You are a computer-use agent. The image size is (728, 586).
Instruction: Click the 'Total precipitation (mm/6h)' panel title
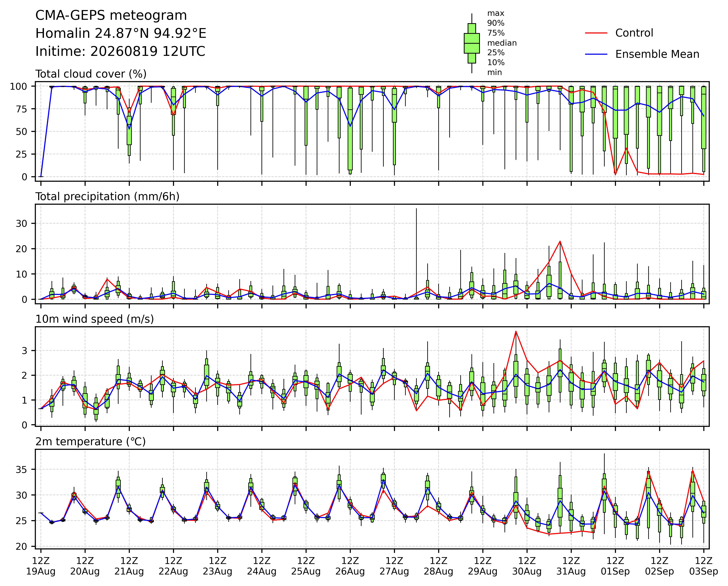[x=107, y=197]
